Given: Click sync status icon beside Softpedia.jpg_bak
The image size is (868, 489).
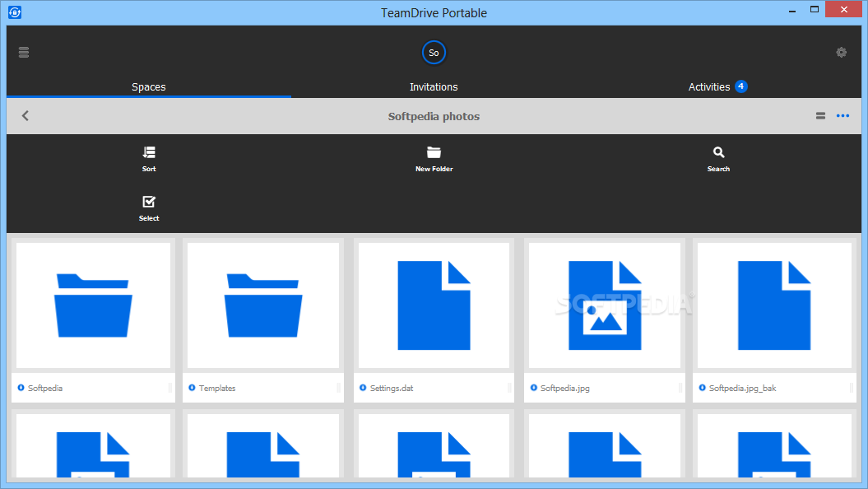Looking at the screenshot, I should coord(703,388).
